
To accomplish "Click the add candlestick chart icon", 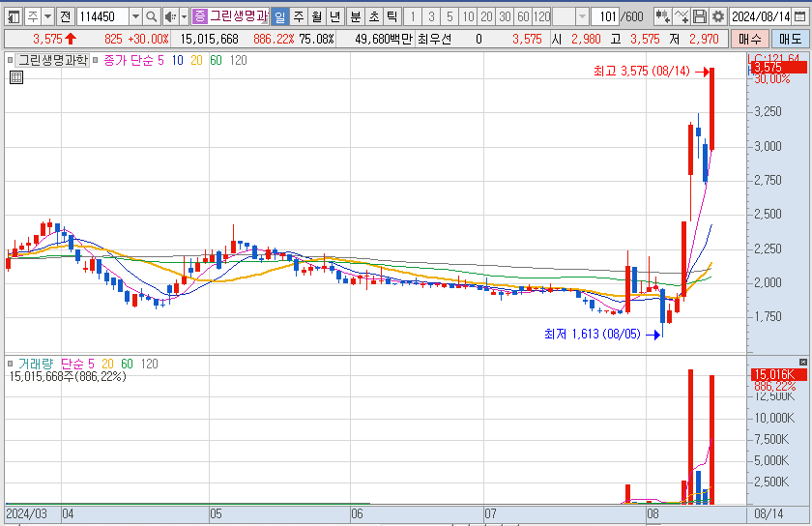I will 662,16.
